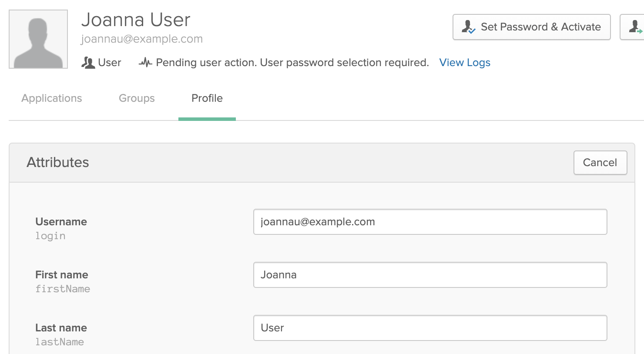Open the View Logs link
Image resolution: width=644 pixels, height=354 pixels.
(x=465, y=63)
